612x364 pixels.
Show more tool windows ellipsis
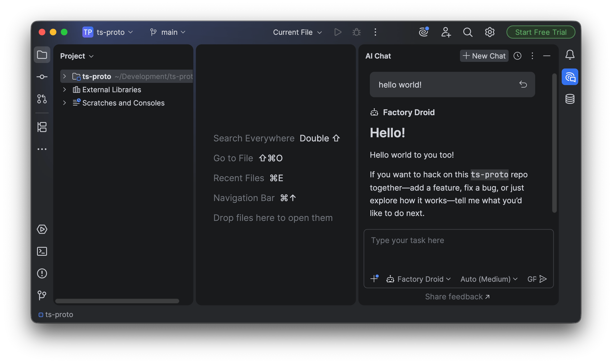click(42, 149)
